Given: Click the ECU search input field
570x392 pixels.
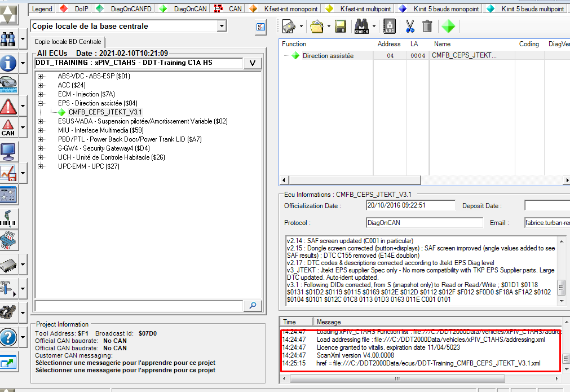Looking at the screenshot, I should click(x=139, y=305).
